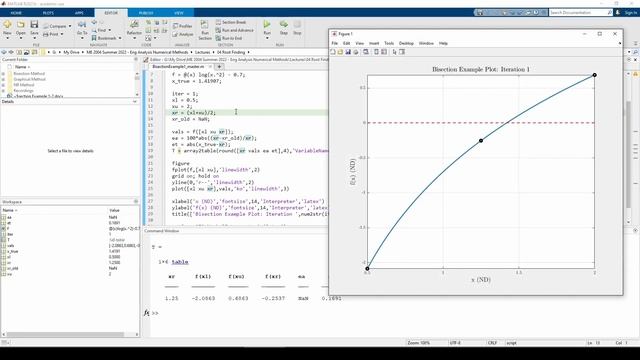Image resolution: width=640 pixels, height=360 pixels.
Task: Switch to the HOME ribbon tab
Action: pos(16,13)
